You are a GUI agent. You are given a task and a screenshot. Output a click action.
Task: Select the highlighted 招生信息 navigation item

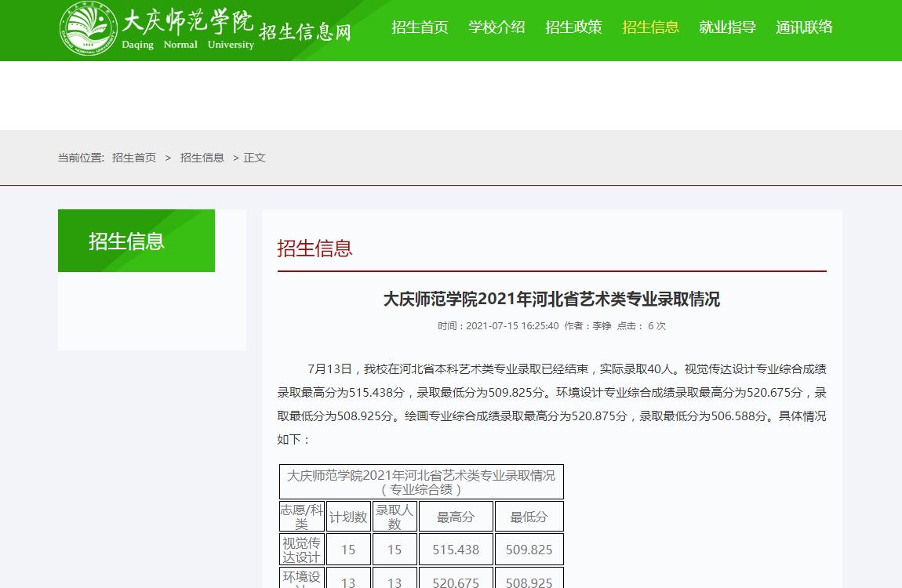(650, 27)
